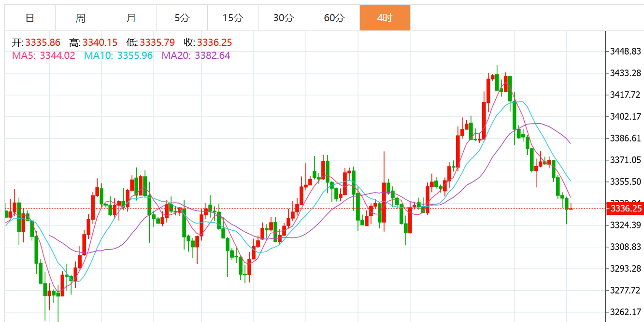Show the 30分 interval chart
This screenshot has width=644, height=322.
coord(284,18)
